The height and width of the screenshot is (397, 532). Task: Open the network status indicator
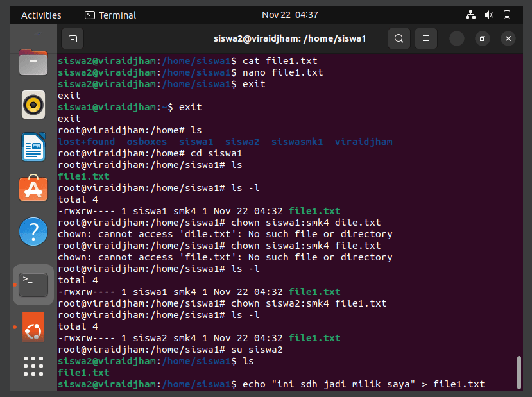point(470,15)
